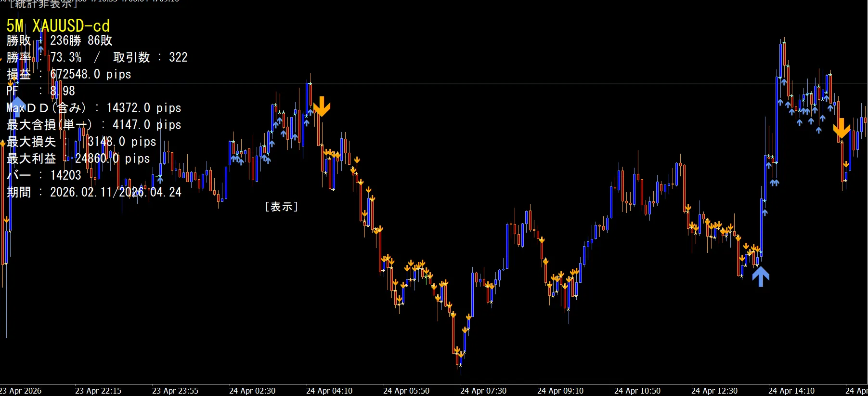This screenshot has width=868, height=396.
Task: Click the 損益 672548.0 pips text
Action: click(x=69, y=74)
